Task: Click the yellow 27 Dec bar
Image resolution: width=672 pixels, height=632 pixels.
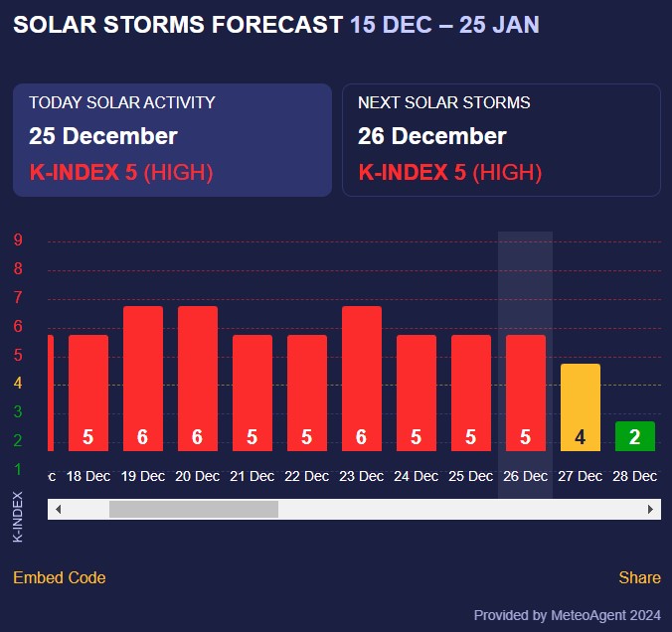Action: point(581,407)
